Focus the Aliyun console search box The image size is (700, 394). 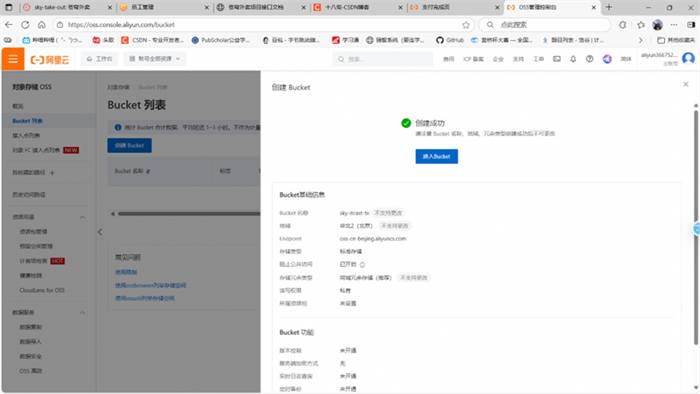point(383,59)
